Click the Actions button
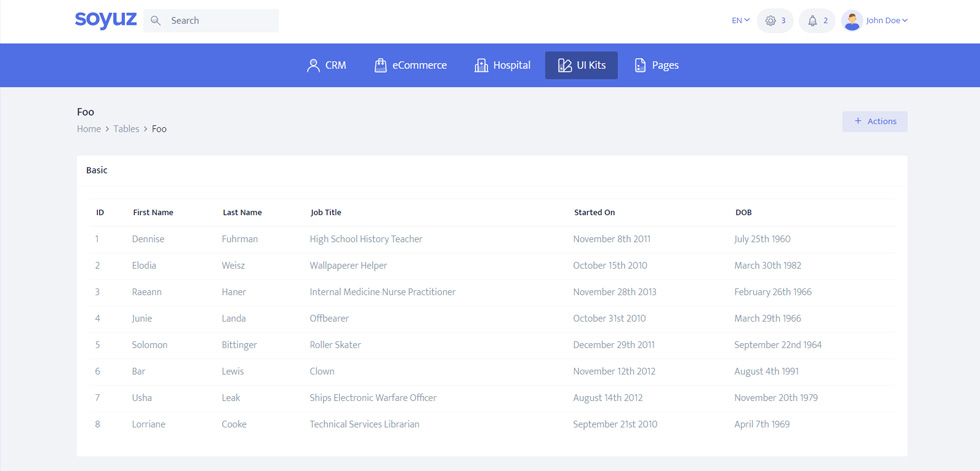Image resolution: width=980 pixels, height=471 pixels. coord(874,121)
